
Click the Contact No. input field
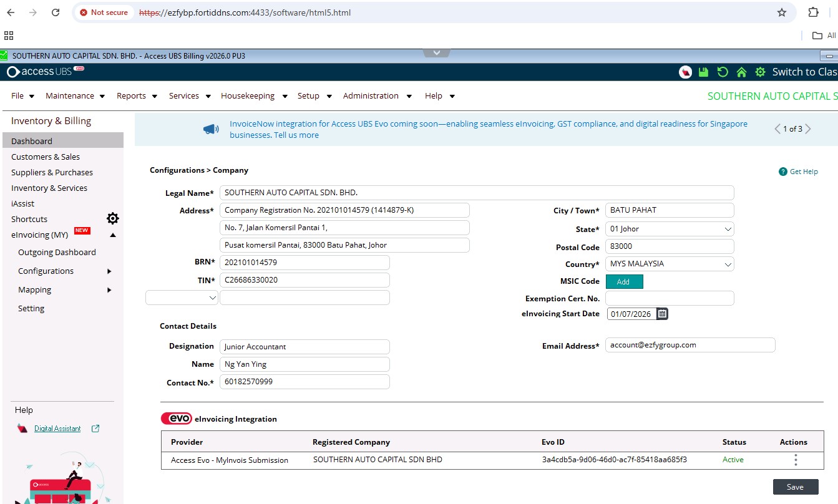tap(305, 382)
